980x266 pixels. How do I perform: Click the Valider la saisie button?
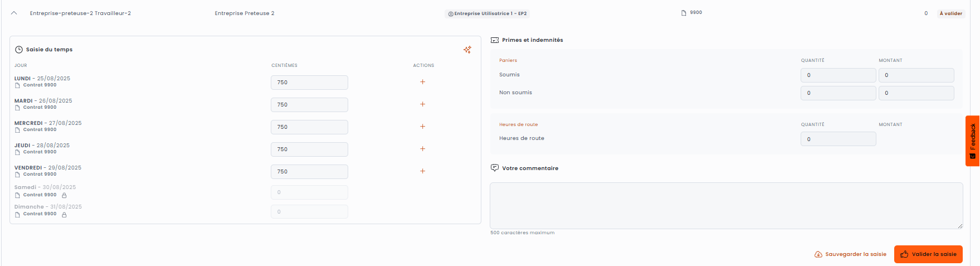point(928,254)
